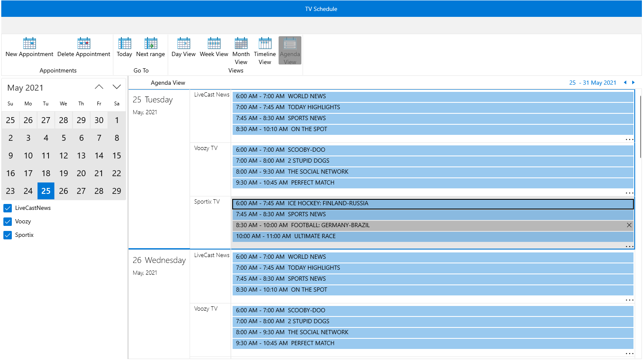Select Wednesday TODAY HIGHLIGHTS appointment
This screenshot has width=644, height=362.
[433, 268]
